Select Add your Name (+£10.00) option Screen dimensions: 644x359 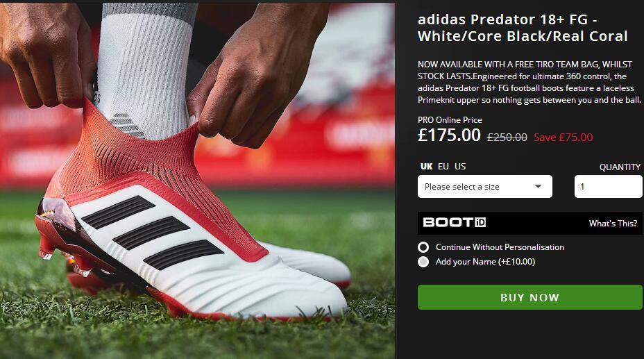(423, 262)
